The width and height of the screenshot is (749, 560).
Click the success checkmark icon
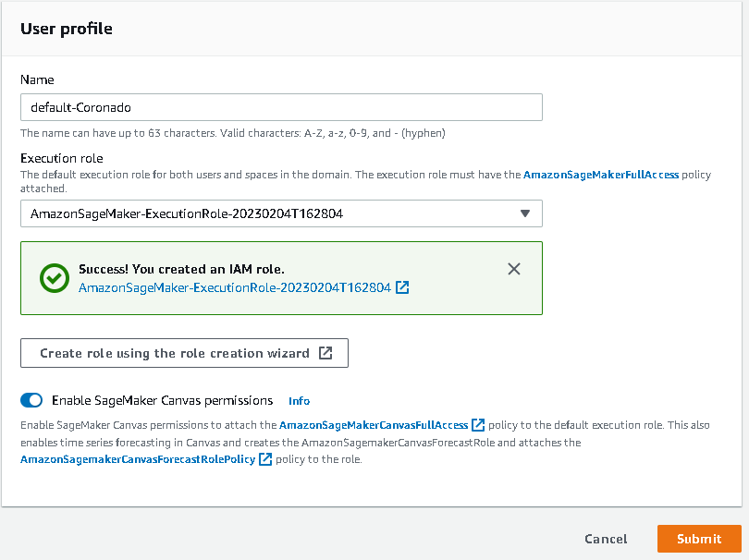click(x=54, y=278)
